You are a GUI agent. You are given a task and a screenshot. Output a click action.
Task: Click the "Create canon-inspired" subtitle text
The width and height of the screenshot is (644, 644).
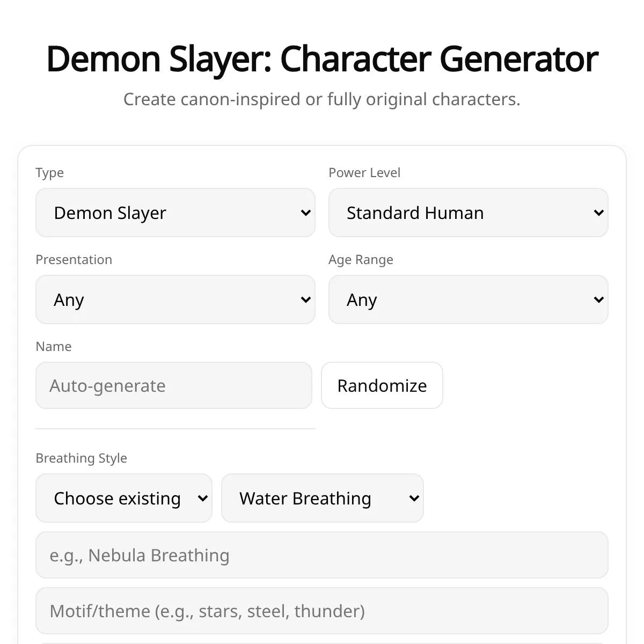pyautogui.click(x=322, y=99)
